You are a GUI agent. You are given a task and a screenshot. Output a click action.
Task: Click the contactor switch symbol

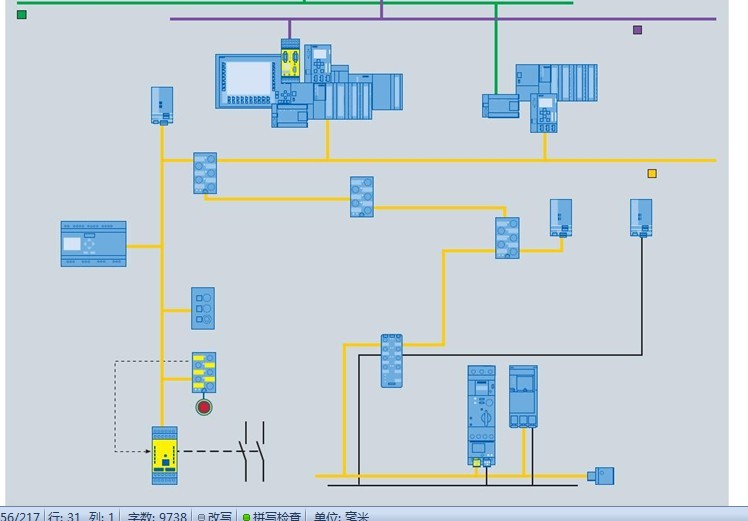tap(252, 452)
